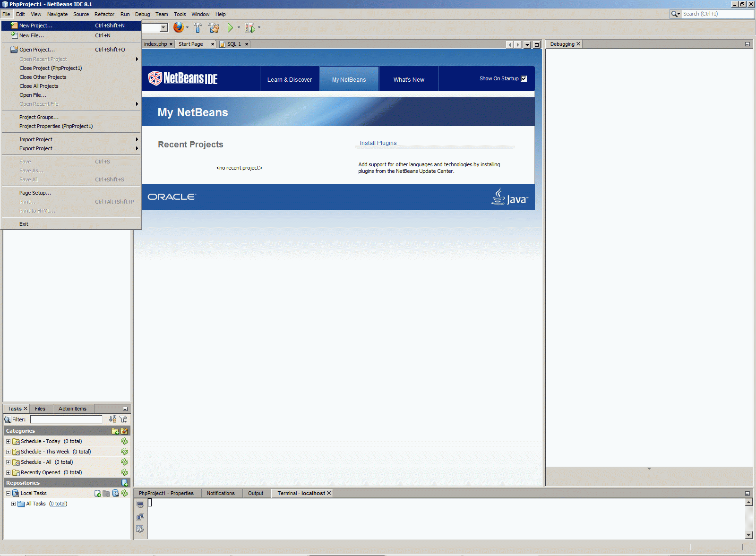Image resolution: width=756 pixels, height=556 pixels.
Task: Switch to the Action Items tab
Action: pyautogui.click(x=73, y=409)
